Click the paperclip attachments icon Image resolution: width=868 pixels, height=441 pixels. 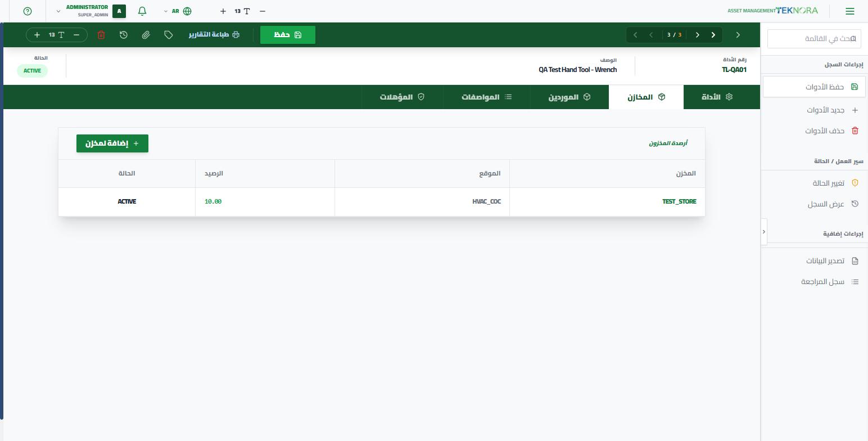146,35
